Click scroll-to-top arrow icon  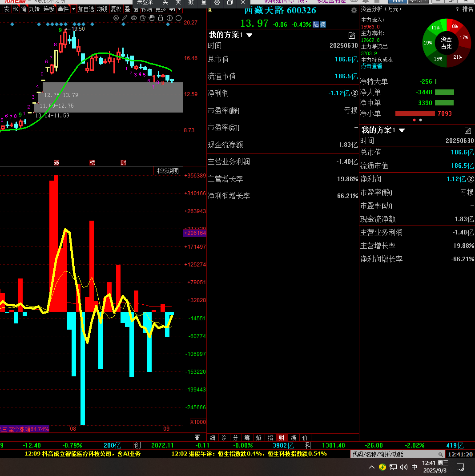click(197, 437)
